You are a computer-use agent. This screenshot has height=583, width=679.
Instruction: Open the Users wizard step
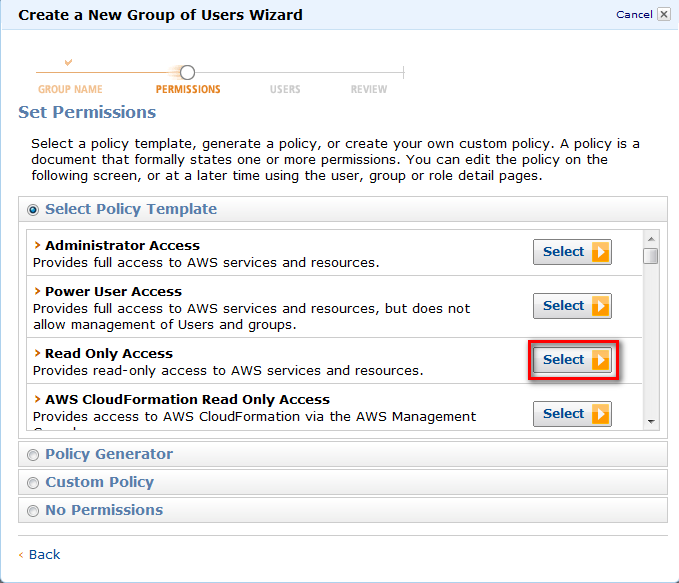[x=285, y=89]
